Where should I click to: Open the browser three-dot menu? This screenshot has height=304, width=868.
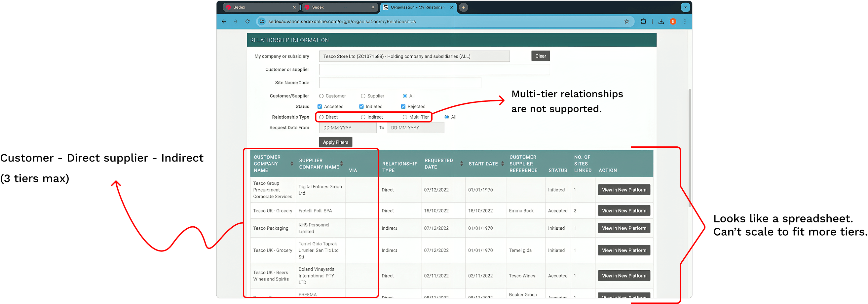[x=685, y=21]
